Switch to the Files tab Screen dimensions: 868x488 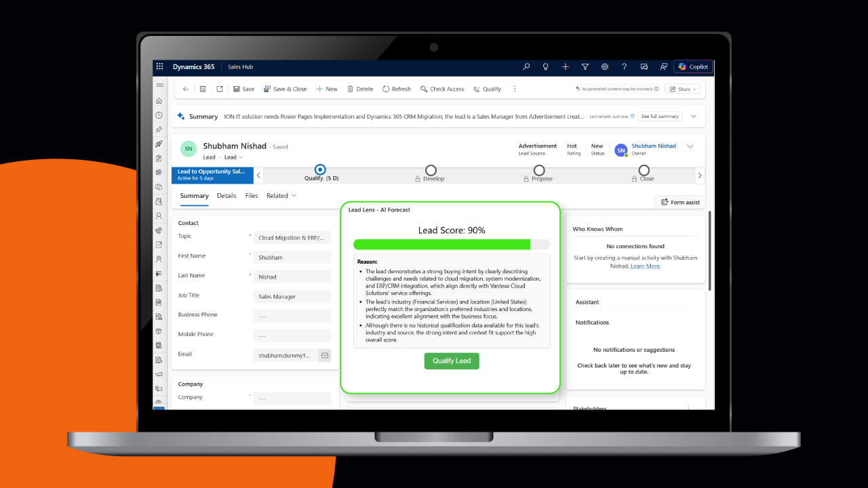coord(252,196)
